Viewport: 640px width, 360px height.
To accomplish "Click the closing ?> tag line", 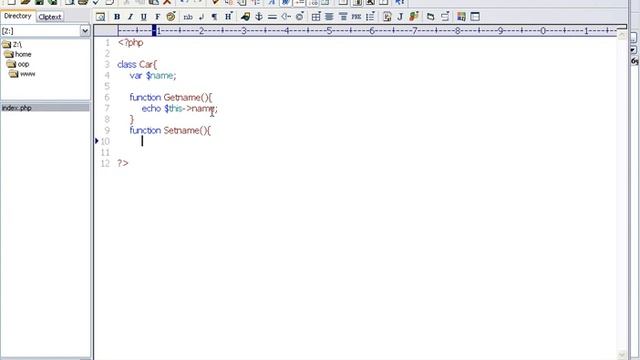I will tap(122, 163).
